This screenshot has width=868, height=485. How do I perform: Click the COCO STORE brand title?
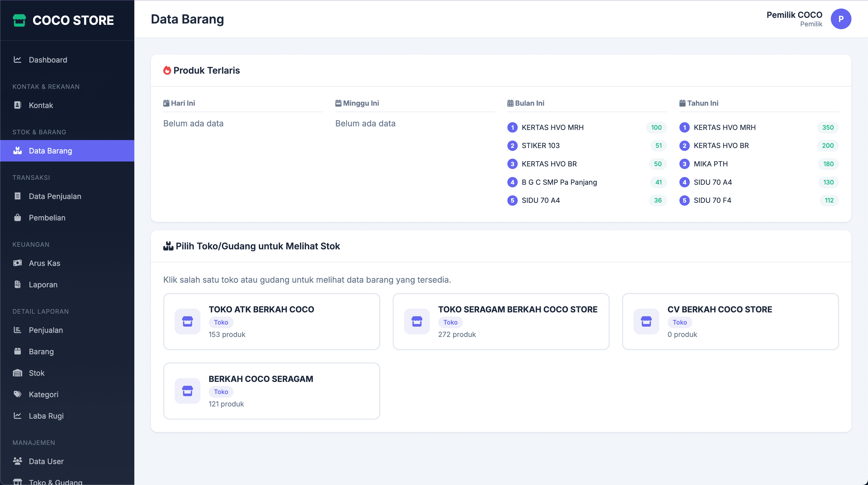(73, 20)
